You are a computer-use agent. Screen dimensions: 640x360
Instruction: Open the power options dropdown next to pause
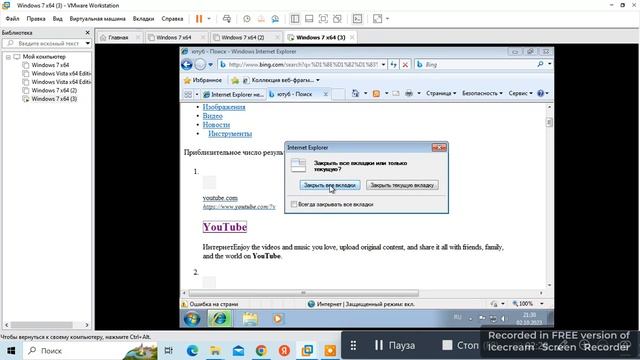[209, 19]
